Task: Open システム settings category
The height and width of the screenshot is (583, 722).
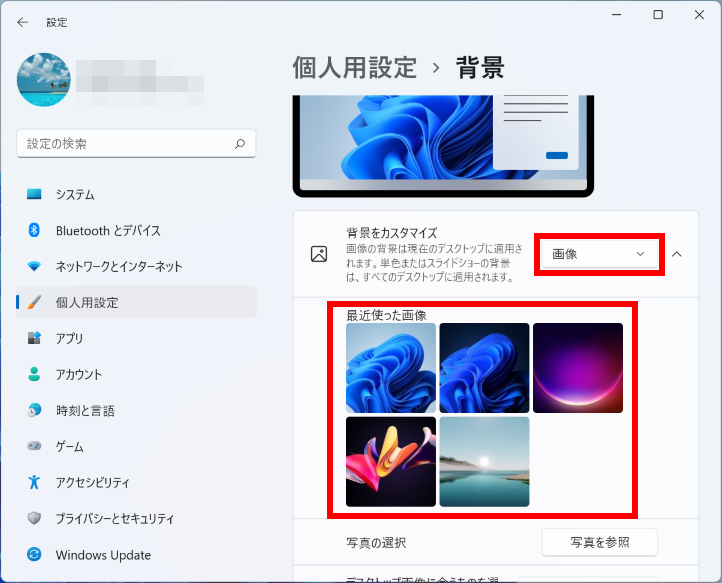Action: point(136,194)
